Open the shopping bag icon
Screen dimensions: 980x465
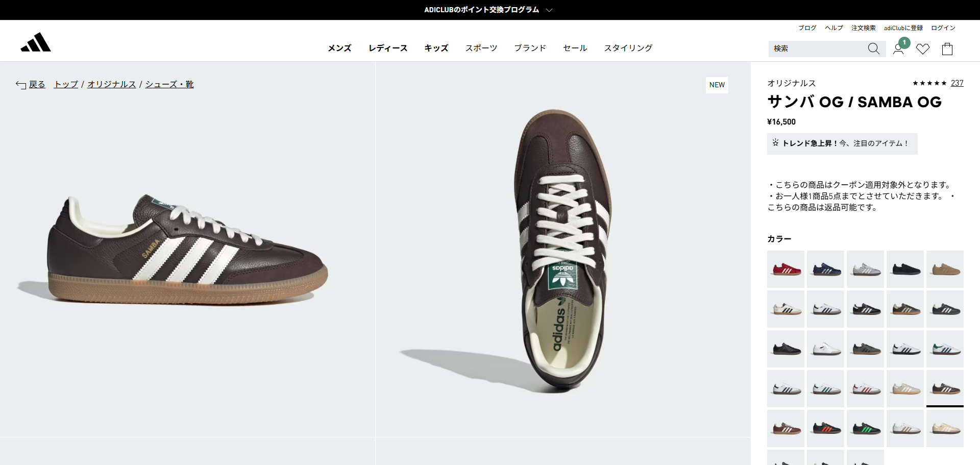click(947, 48)
